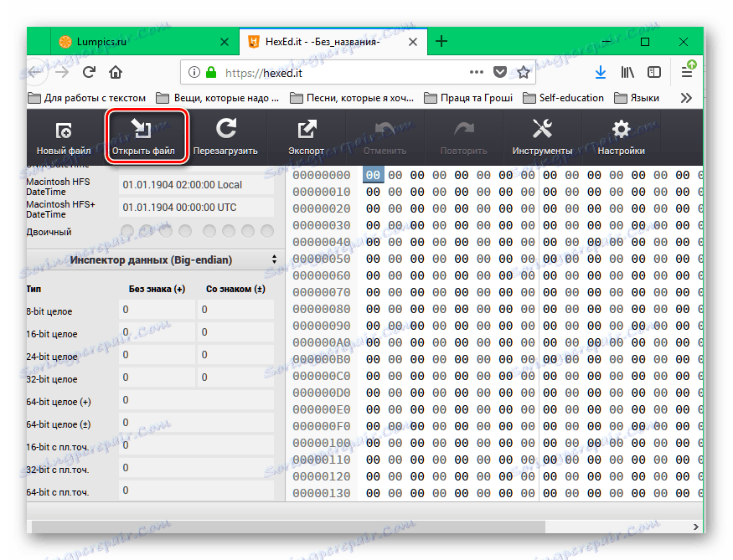Screen dimensions: 733x560
Task: Click the horizontal scrollbar thumb
Action: pyautogui.click(x=288, y=527)
